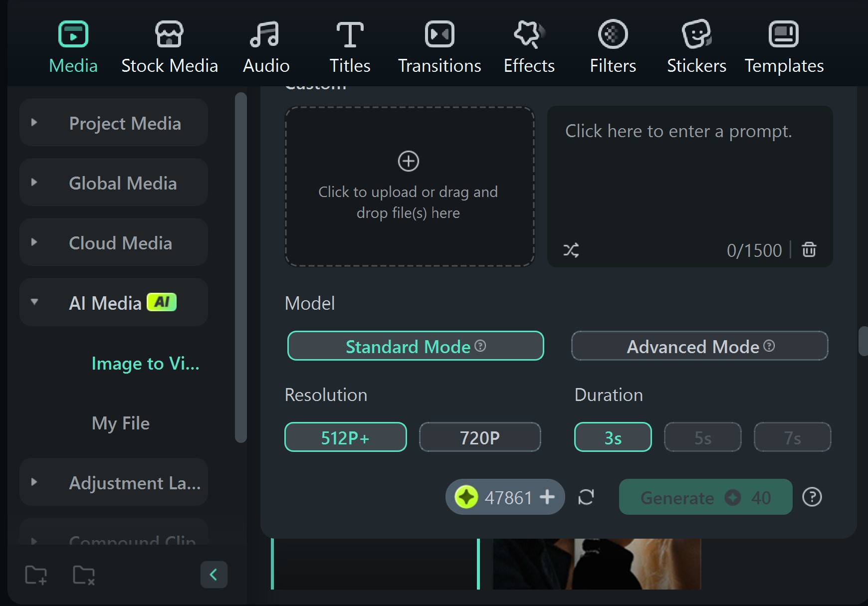The height and width of the screenshot is (606, 868).
Task: Click the left sidebar scrollbar
Action: coord(241,267)
